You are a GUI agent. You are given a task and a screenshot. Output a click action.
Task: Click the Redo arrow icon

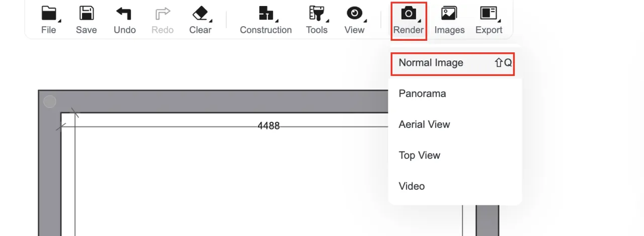[x=163, y=14]
